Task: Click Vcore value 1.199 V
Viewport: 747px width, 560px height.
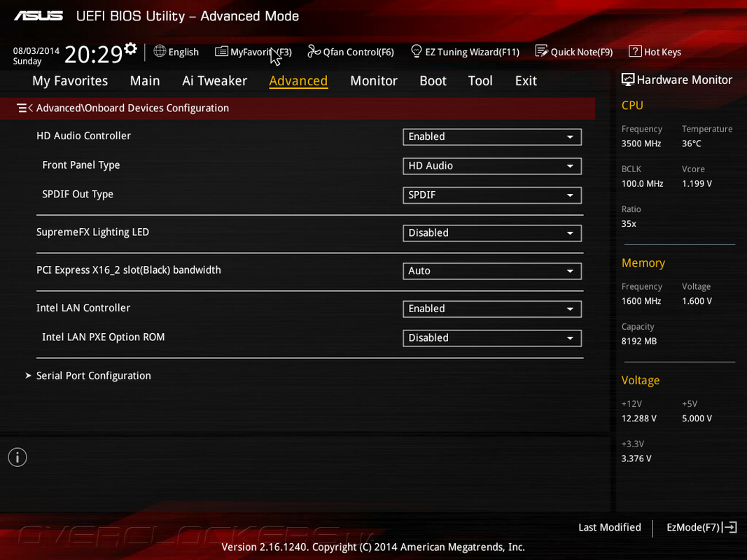Action: coord(697,183)
